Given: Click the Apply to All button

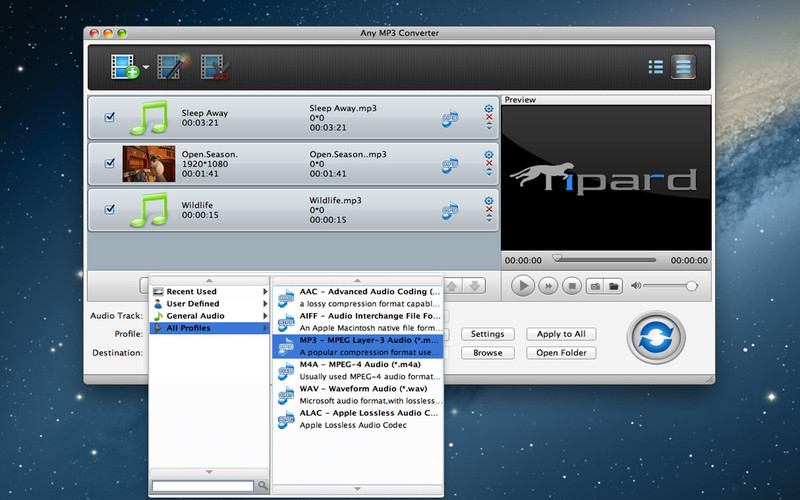Looking at the screenshot, I should pyautogui.click(x=561, y=334).
